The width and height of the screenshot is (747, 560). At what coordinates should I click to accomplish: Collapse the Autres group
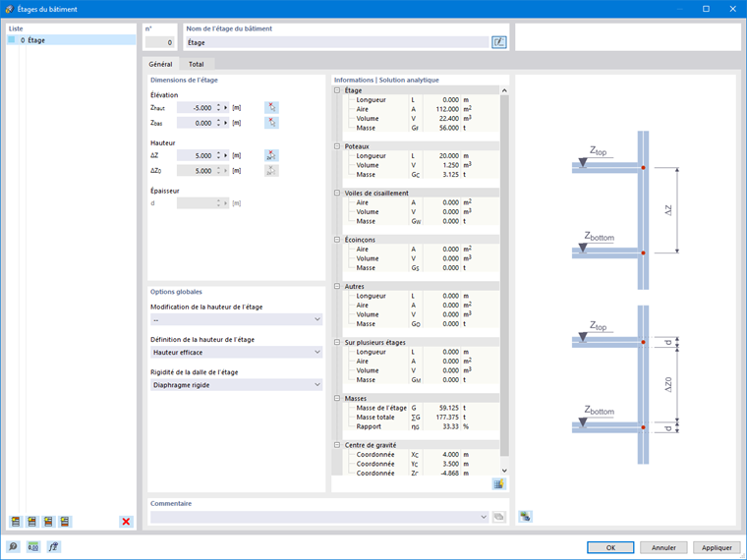tap(337, 286)
